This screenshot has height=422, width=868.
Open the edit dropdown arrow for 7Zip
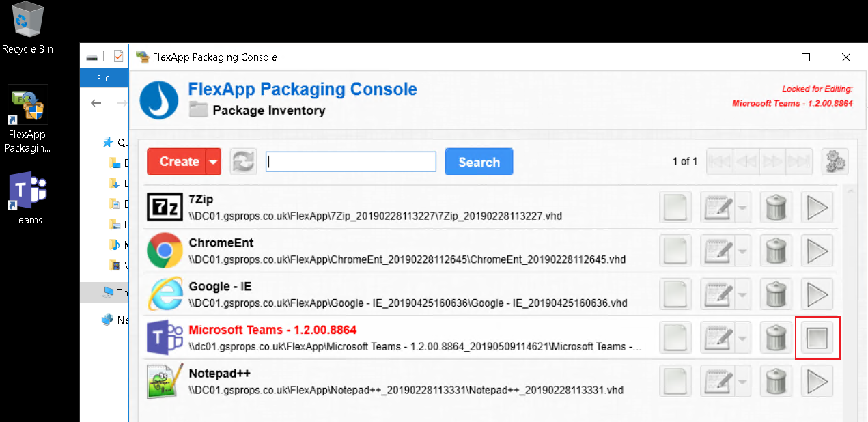(x=742, y=208)
